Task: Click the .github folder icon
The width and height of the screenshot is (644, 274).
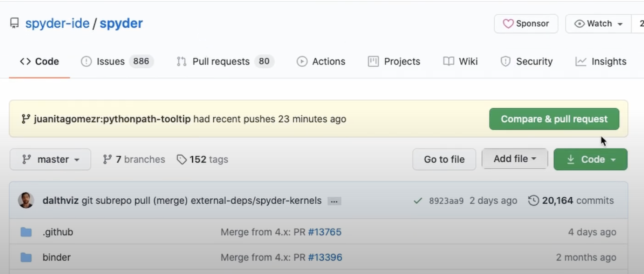Action: tap(26, 232)
